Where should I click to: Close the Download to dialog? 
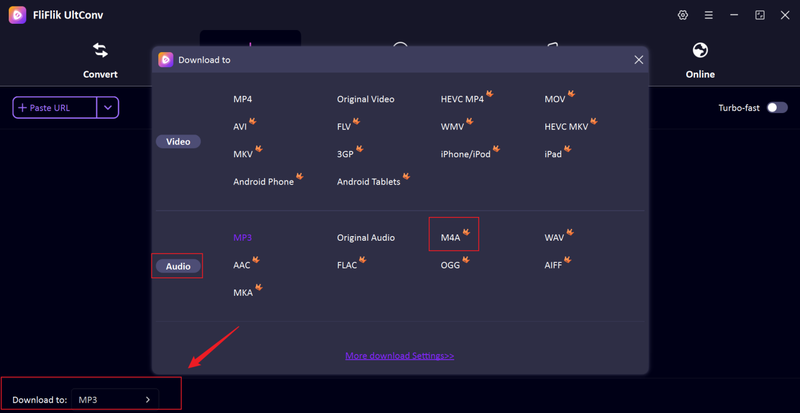(x=638, y=60)
